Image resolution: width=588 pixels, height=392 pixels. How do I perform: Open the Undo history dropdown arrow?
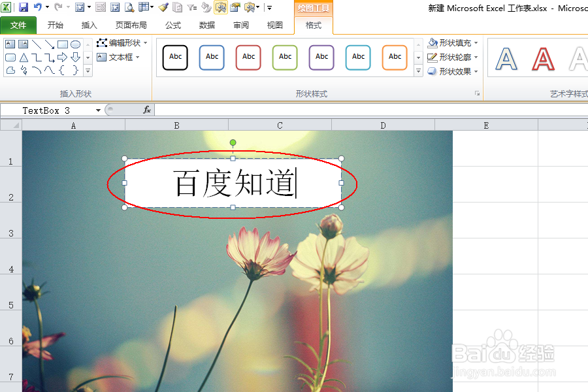point(47,7)
